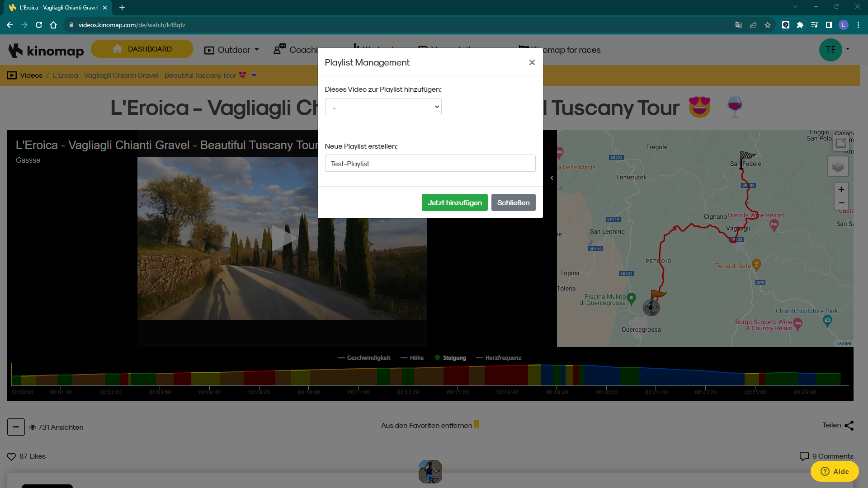Screen dimensions: 868x488
Task: Click the Diévole Wine Resort map pin
Action: click(774, 225)
